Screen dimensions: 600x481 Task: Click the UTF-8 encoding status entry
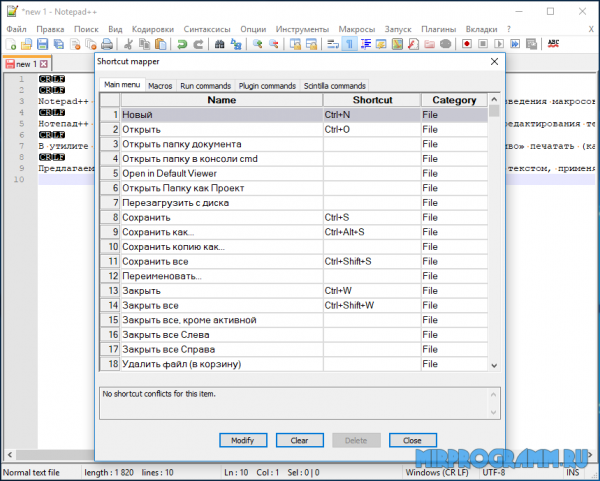tap(494, 473)
